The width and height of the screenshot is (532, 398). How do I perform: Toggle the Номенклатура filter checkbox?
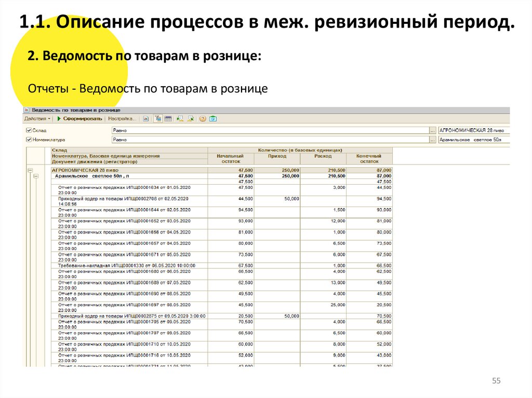pyautogui.click(x=29, y=140)
